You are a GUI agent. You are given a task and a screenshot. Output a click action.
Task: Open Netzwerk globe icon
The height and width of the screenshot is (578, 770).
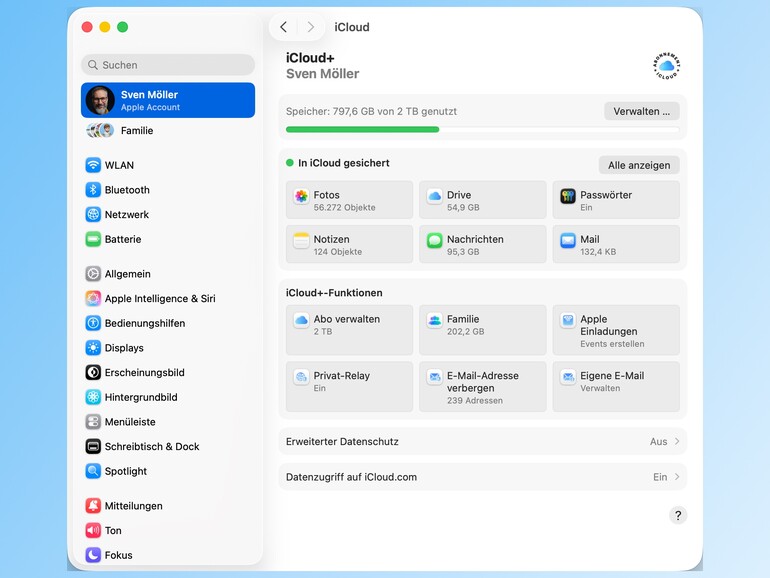93,214
